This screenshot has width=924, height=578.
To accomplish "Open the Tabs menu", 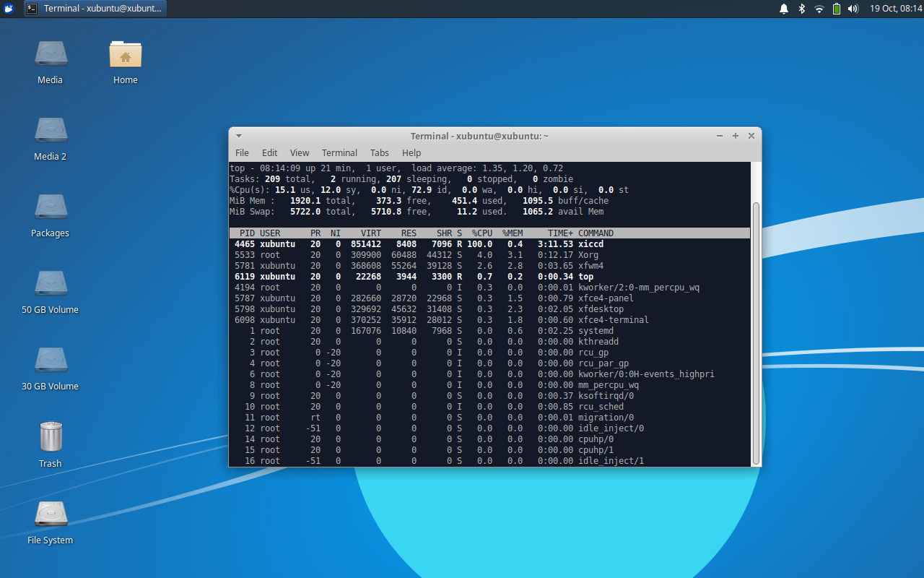I will [x=379, y=152].
